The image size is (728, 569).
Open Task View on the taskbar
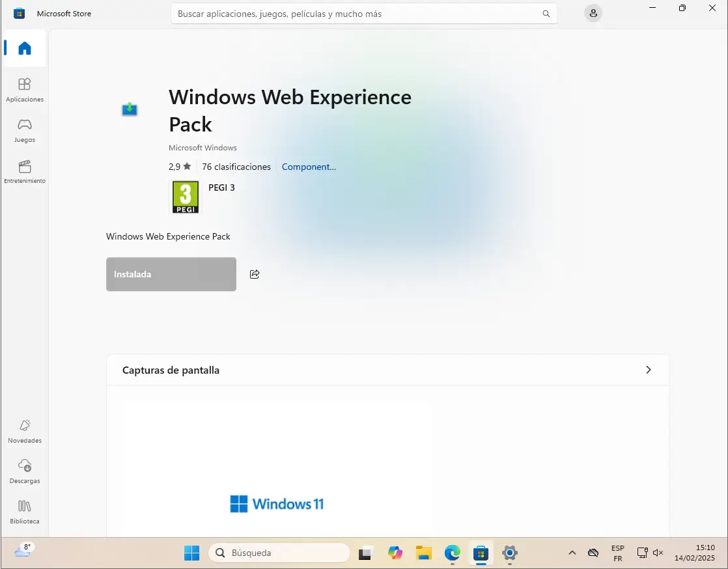point(367,553)
